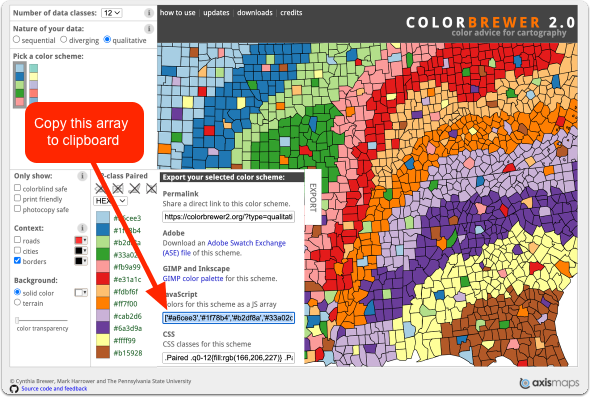Click the Export your selected color scheme header

(232, 177)
